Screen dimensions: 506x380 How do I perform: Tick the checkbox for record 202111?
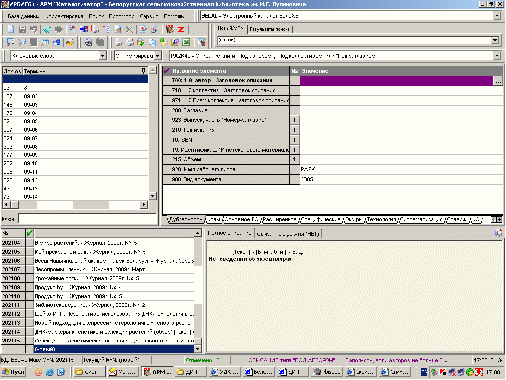click(30, 305)
